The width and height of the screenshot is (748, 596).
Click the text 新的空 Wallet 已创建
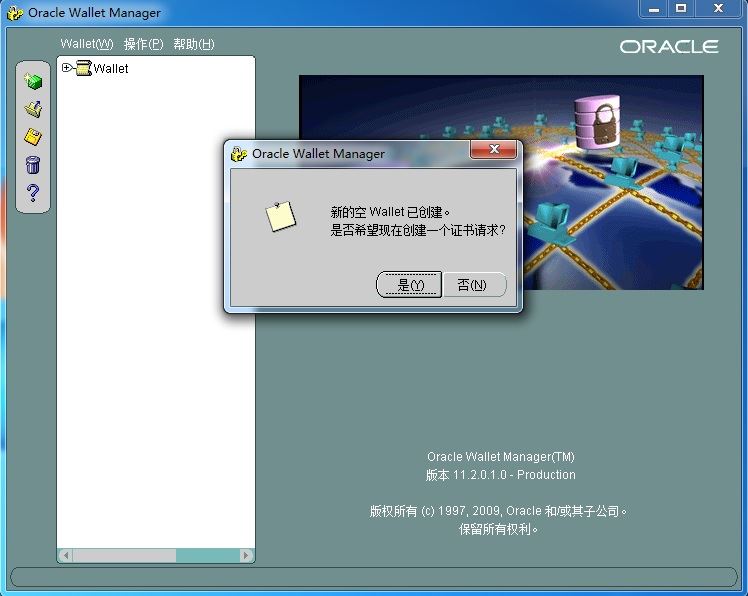click(390, 212)
